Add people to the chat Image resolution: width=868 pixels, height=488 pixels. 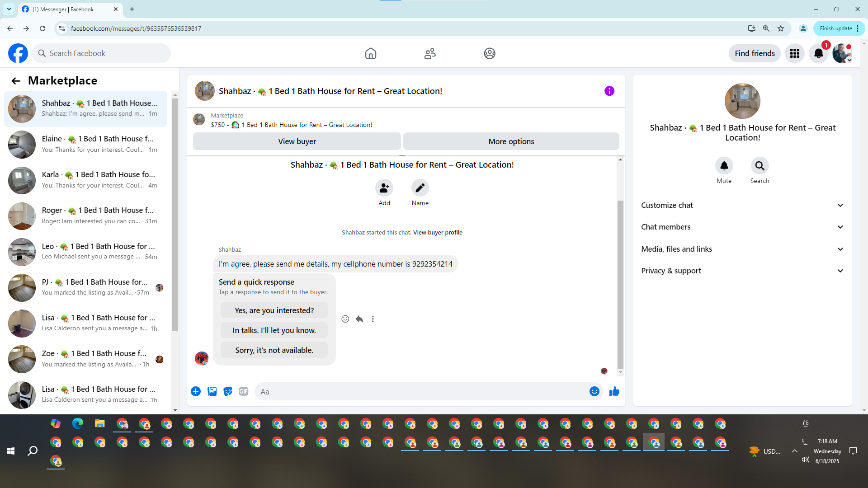coord(384,188)
